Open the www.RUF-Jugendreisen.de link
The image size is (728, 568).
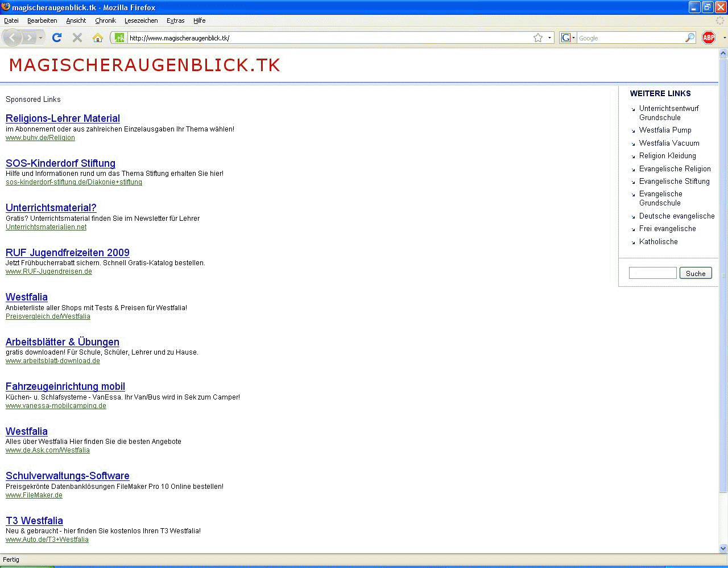tap(49, 271)
